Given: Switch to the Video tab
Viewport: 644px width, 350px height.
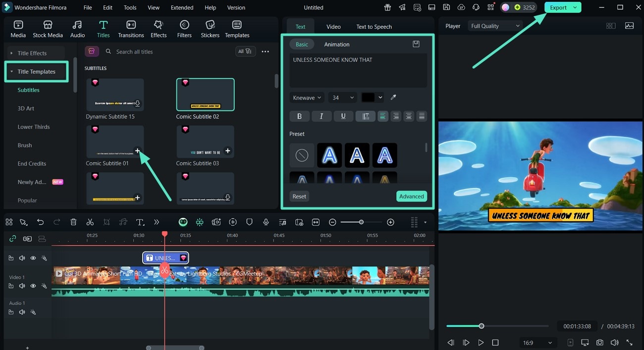Looking at the screenshot, I should click(x=333, y=27).
